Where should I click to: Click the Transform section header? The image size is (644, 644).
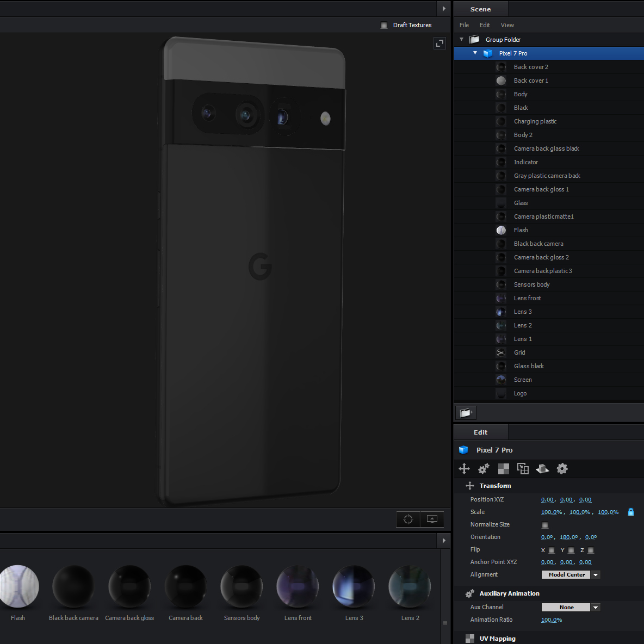[x=549, y=486]
